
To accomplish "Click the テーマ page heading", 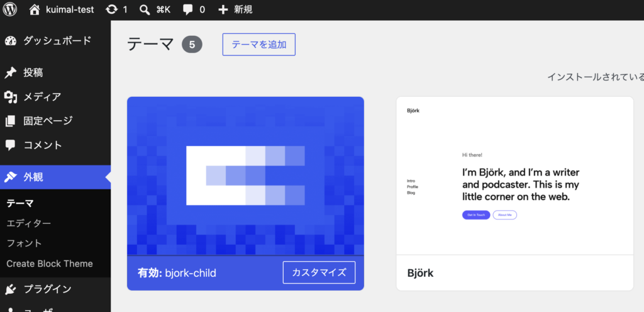I will click(x=151, y=44).
